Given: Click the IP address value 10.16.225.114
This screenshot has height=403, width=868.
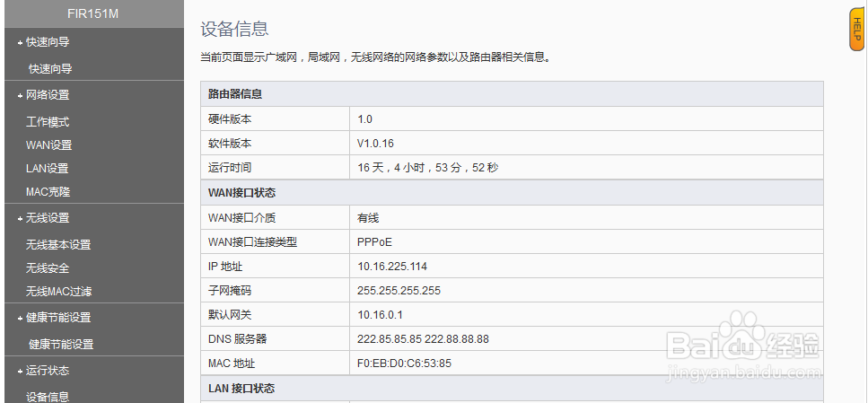Looking at the screenshot, I should click(392, 267).
